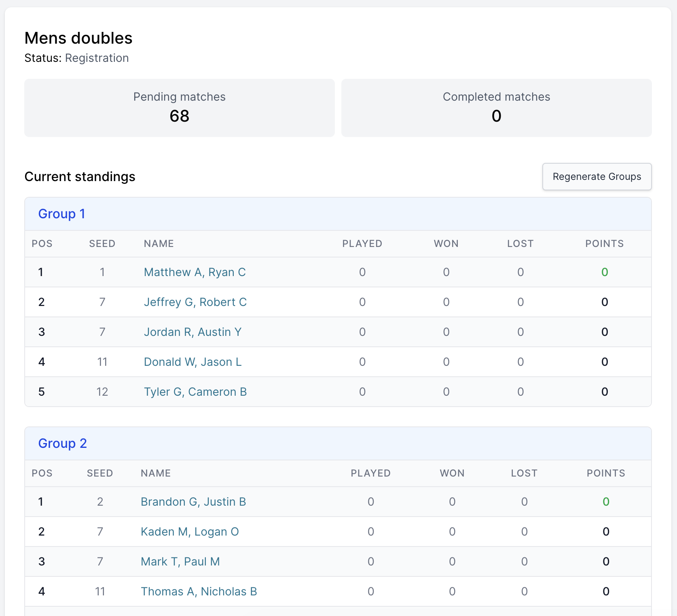Click the NAME column header in Group 1
This screenshot has height=616, width=677.
[159, 244]
